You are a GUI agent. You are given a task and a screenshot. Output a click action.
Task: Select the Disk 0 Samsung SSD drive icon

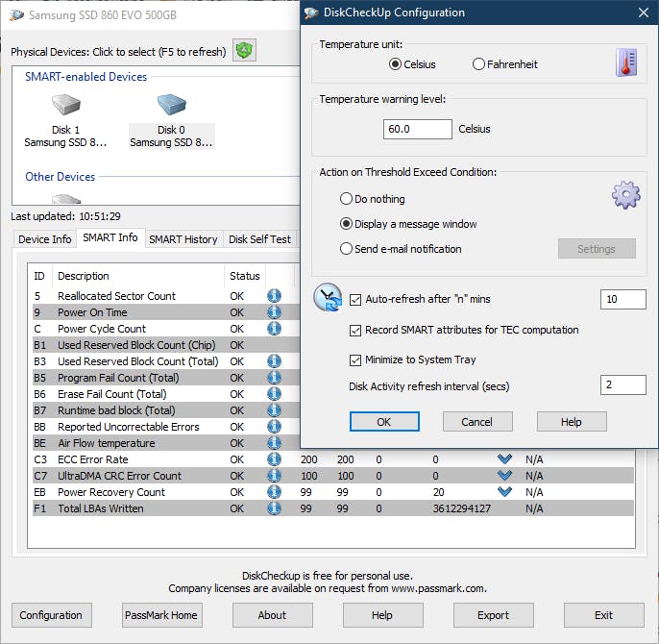pos(171,105)
